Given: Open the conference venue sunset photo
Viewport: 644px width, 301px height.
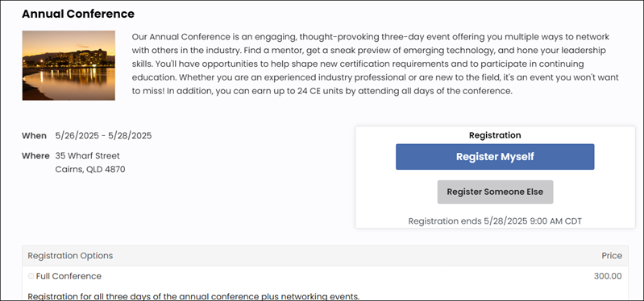Looking at the screenshot, I should point(69,66).
